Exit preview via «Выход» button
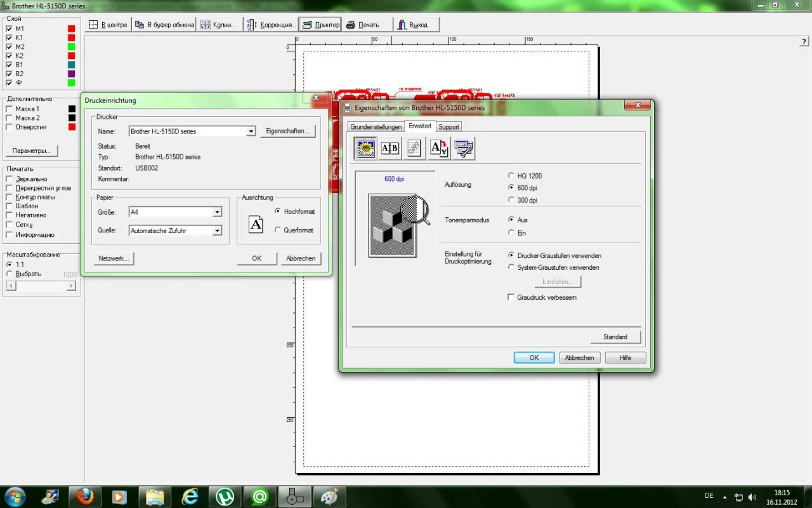The width and height of the screenshot is (812, 508). click(417, 25)
